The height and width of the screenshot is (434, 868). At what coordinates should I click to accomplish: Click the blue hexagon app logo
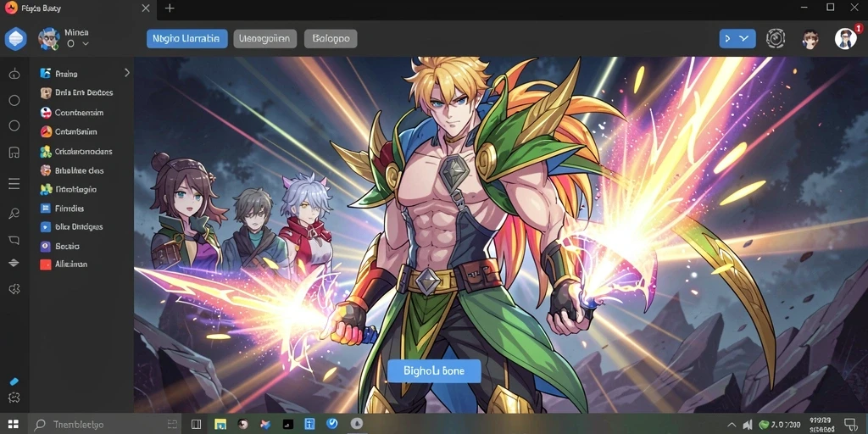pos(15,39)
